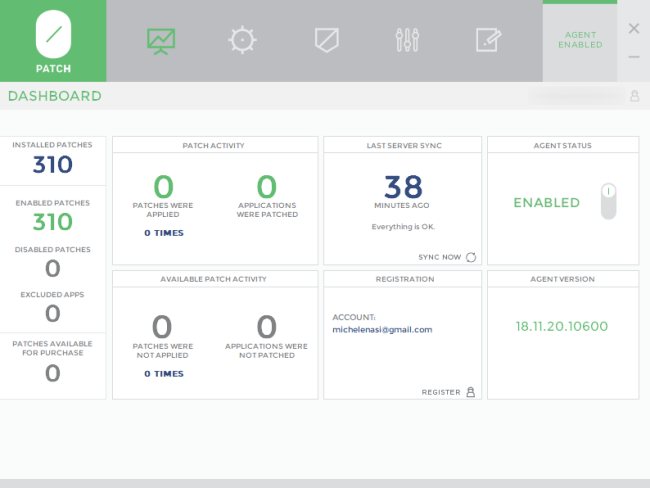Click the Available Patch Activity panel header

(215, 279)
